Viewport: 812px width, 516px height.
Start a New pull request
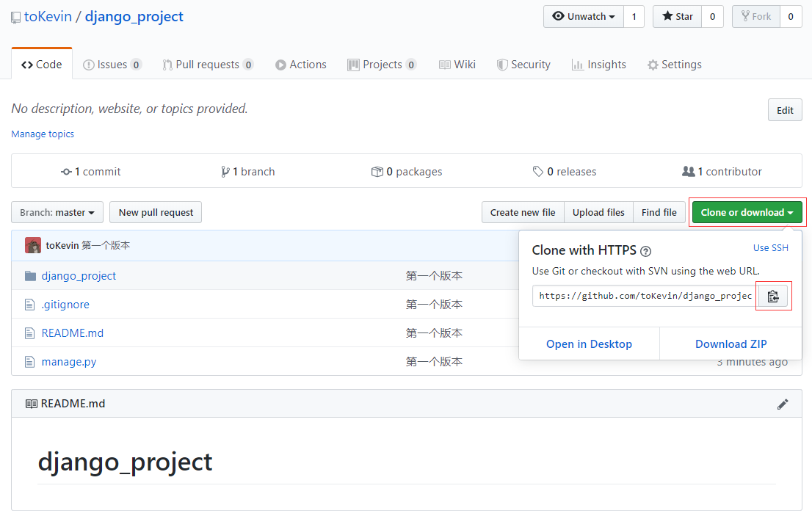point(156,213)
